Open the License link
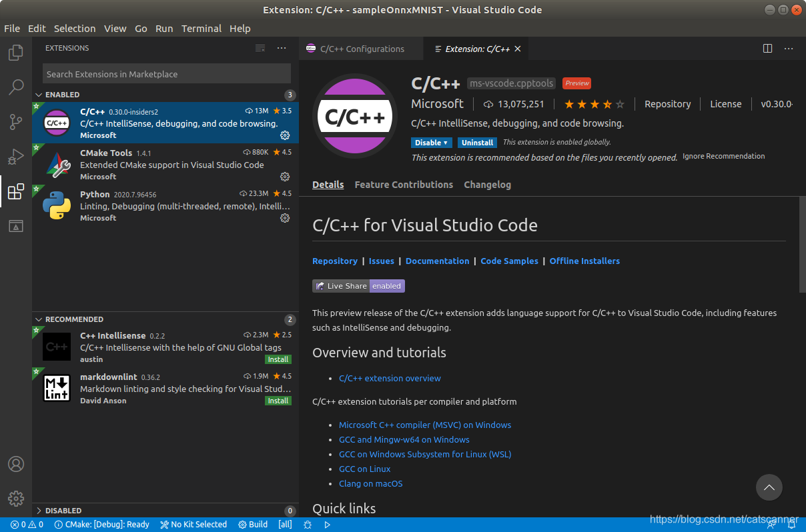806x532 pixels. (726, 104)
